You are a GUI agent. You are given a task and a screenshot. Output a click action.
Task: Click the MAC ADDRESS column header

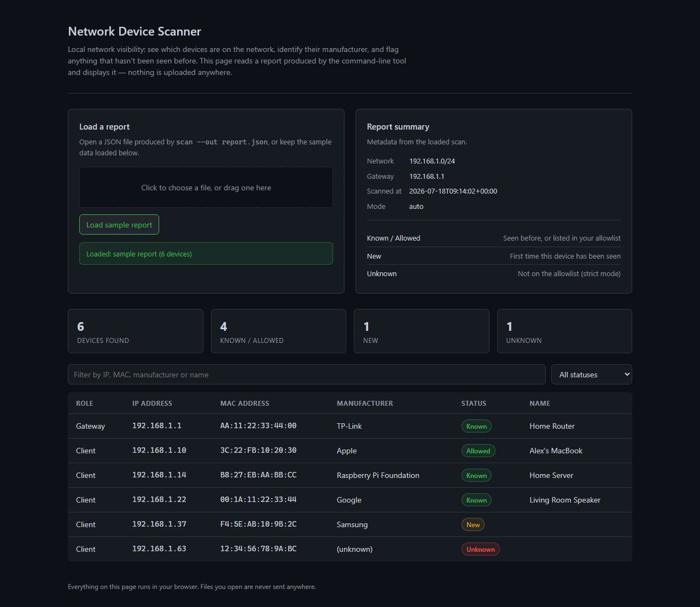coord(244,403)
